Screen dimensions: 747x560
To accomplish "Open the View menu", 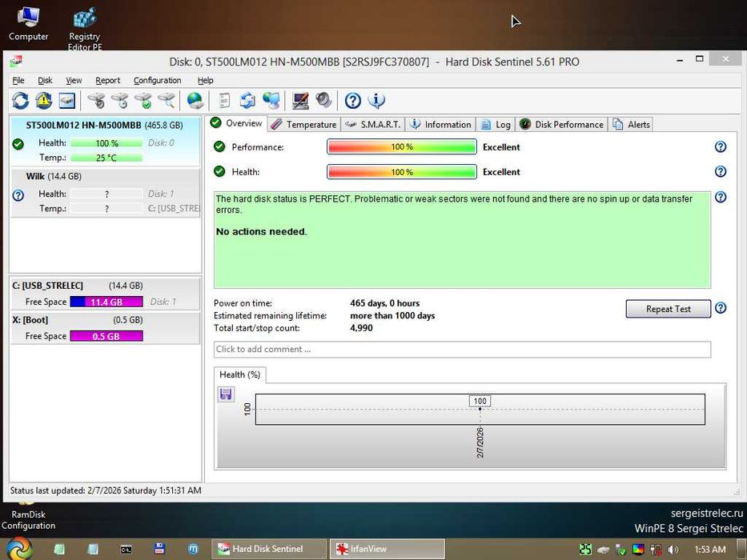I will pyautogui.click(x=74, y=81).
